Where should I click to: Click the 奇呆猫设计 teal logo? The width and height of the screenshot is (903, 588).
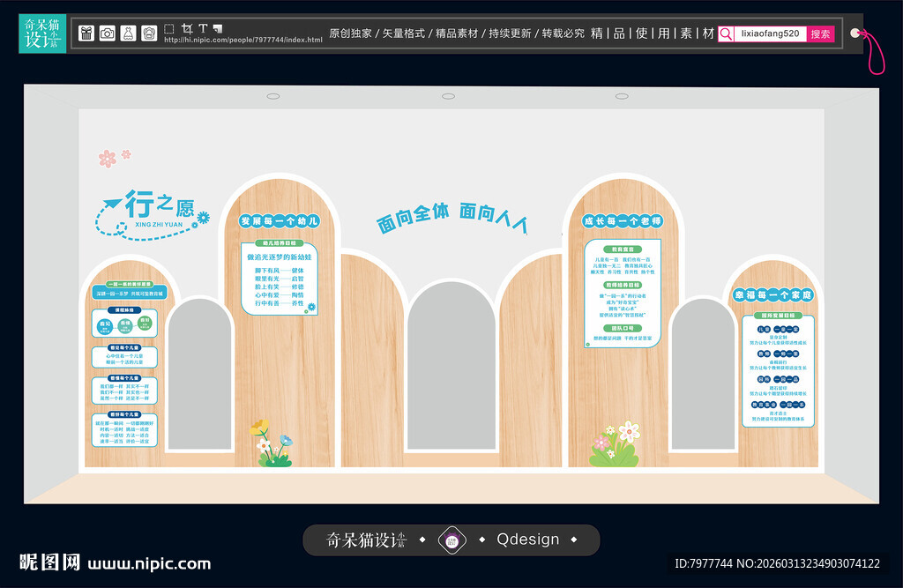point(41,33)
